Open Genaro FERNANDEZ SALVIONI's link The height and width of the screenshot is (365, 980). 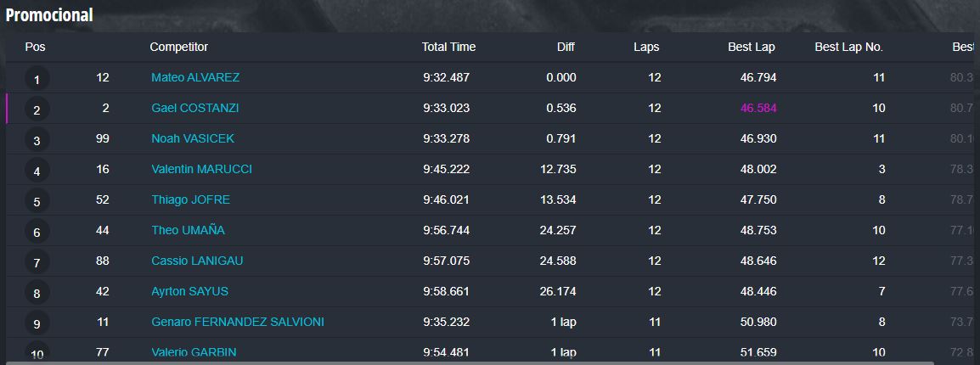pyautogui.click(x=238, y=322)
